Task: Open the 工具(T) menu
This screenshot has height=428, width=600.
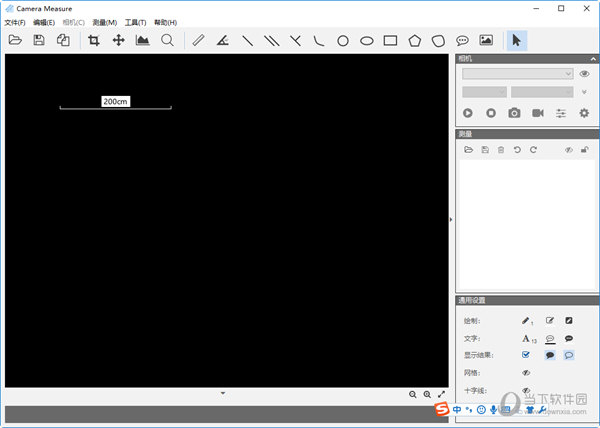Action: tap(135, 23)
